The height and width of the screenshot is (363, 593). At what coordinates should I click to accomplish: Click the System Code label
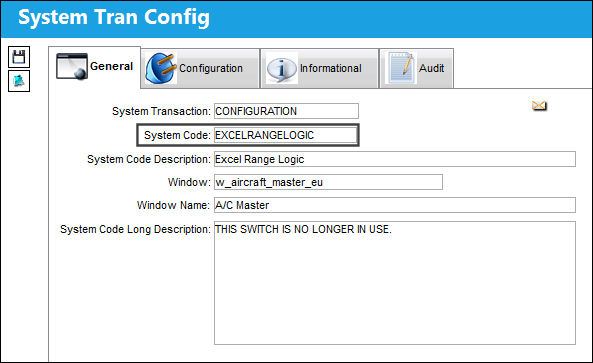[x=177, y=135]
